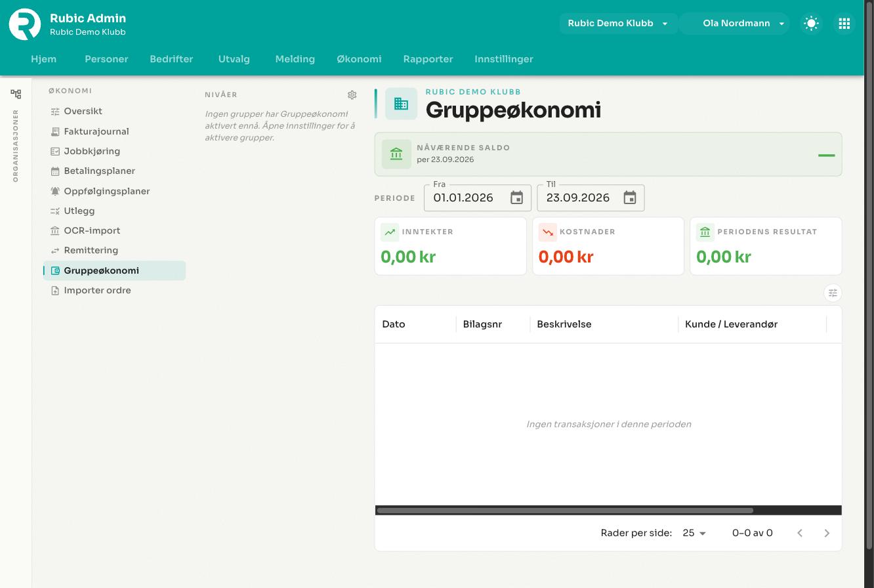Screen dimensions: 874x588
Task: Open the Fra date calendar picker icon
Action: [517, 198]
